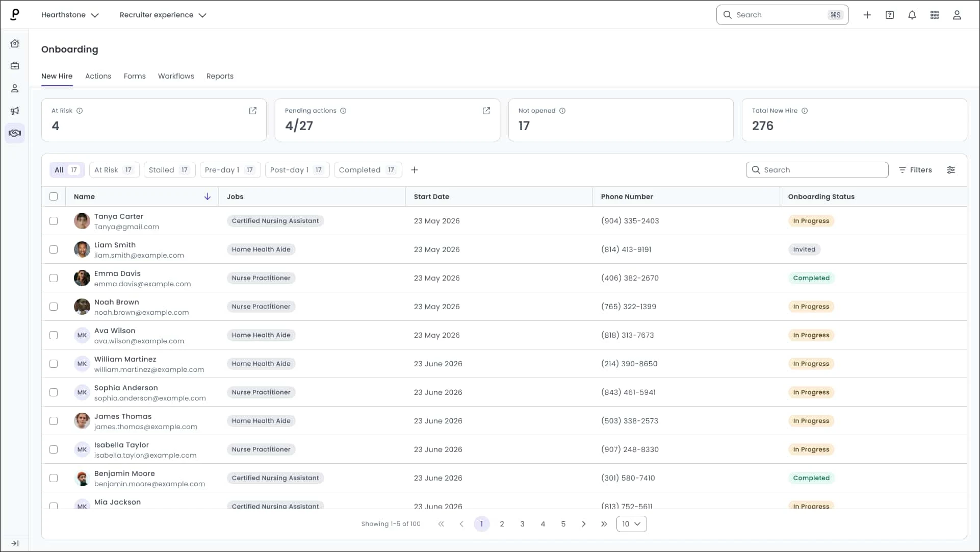This screenshot has height=552, width=980.
Task: Open the megaphone campaigns icon in sidebar
Action: point(15,111)
